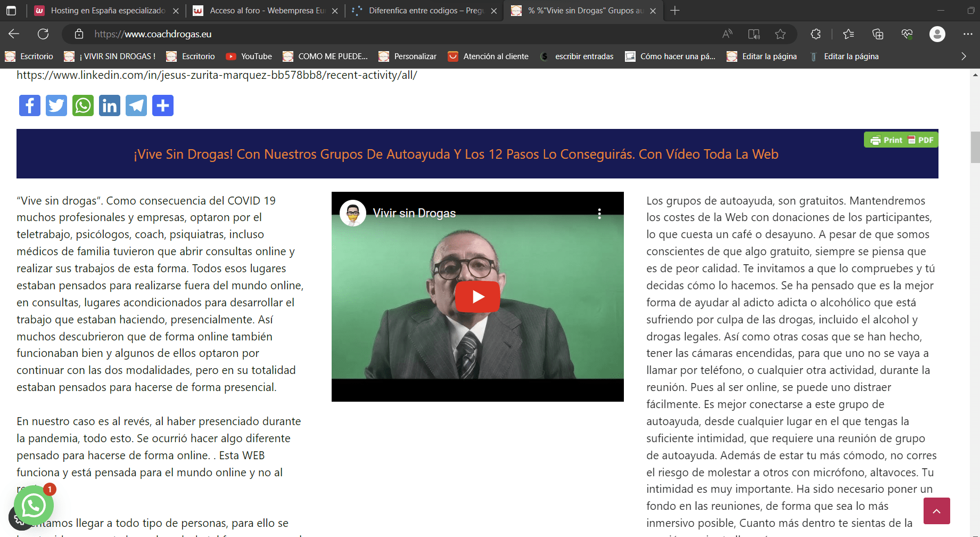This screenshot has height=537, width=980.
Task: Jump back to top with red arrow button
Action: click(x=937, y=511)
